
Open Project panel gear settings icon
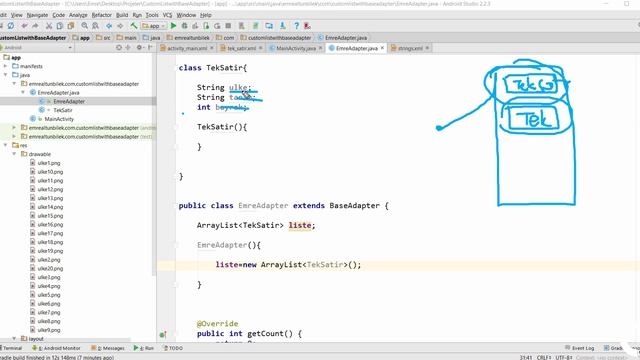(139, 48)
